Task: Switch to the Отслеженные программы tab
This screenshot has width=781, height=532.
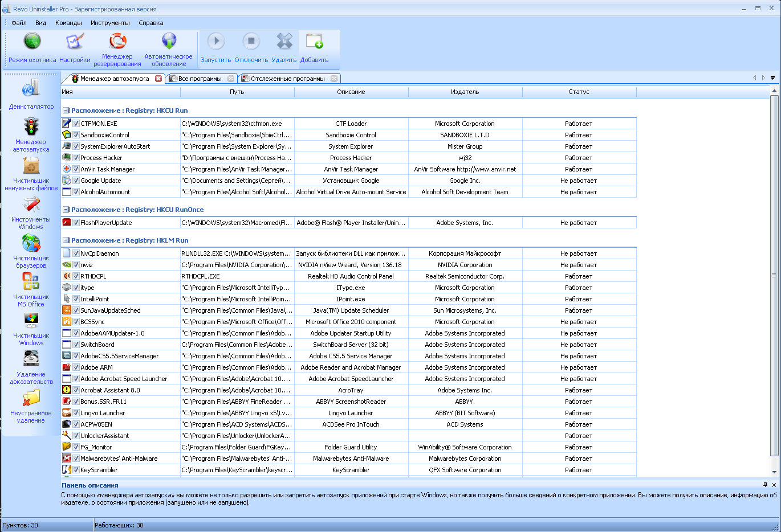Action: 287,79
